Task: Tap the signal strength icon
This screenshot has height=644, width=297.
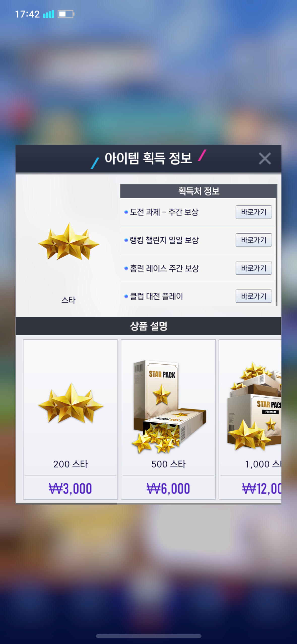Action: [x=49, y=14]
